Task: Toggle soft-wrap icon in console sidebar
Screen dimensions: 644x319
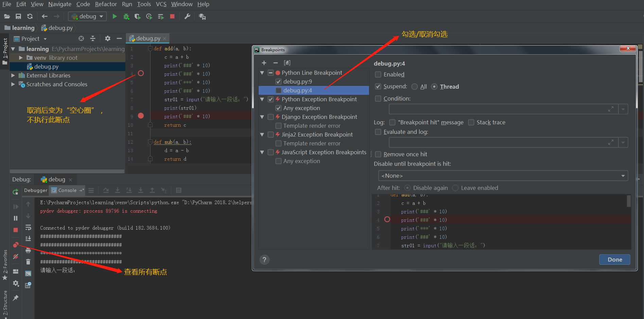Action: tap(28, 227)
